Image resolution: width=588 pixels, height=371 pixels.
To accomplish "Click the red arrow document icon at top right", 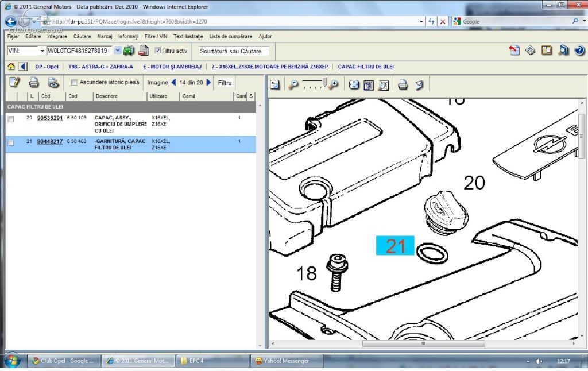I will tap(514, 51).
